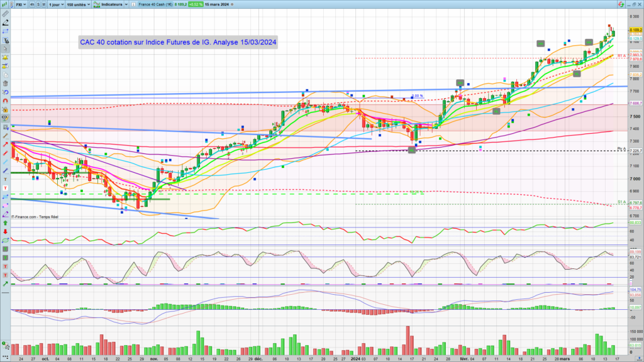Select the lower red T gray label tool
The height and width of the screenshot is (362, 644).
coord(5,275)
